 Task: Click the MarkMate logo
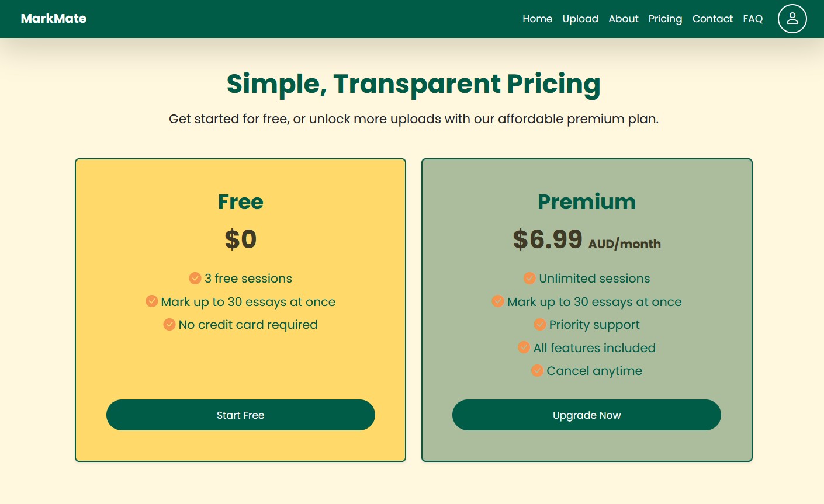(x=53, y=18)
